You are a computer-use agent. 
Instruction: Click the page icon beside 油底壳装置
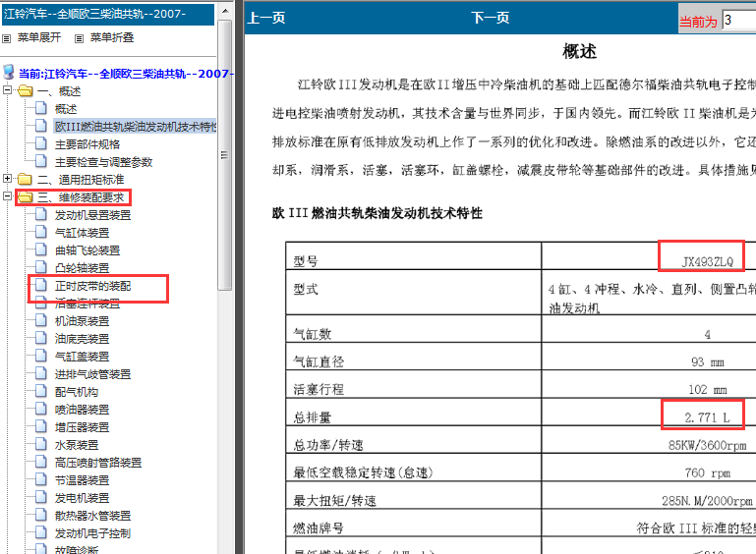tap(41, 338)
